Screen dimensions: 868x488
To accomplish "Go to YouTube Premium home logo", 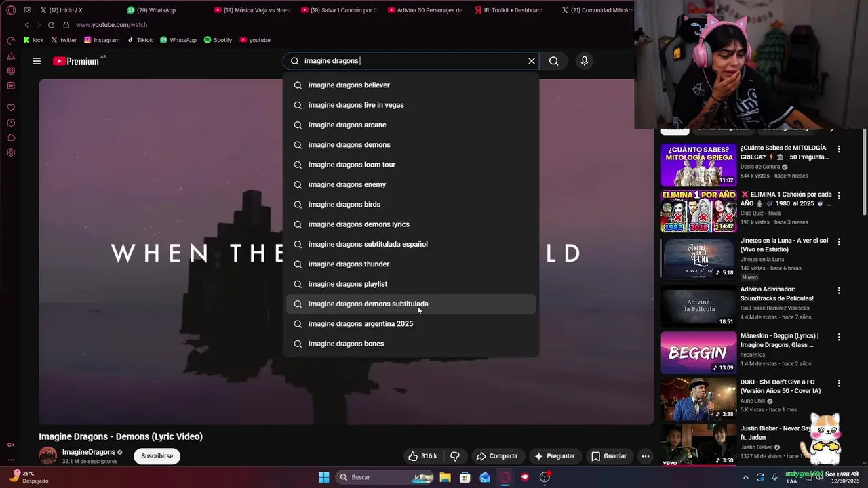I will pyautogui.click(x=76, y=61).
